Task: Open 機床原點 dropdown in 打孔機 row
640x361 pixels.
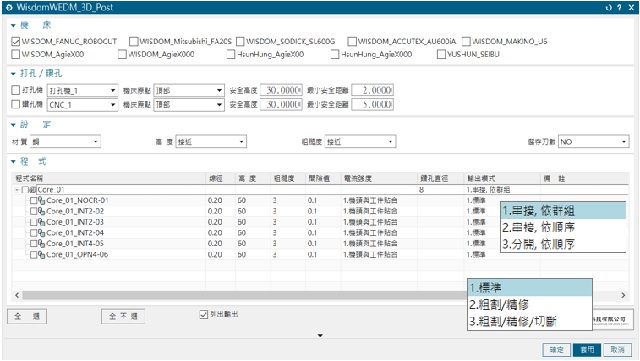Action: pos(189,90)
